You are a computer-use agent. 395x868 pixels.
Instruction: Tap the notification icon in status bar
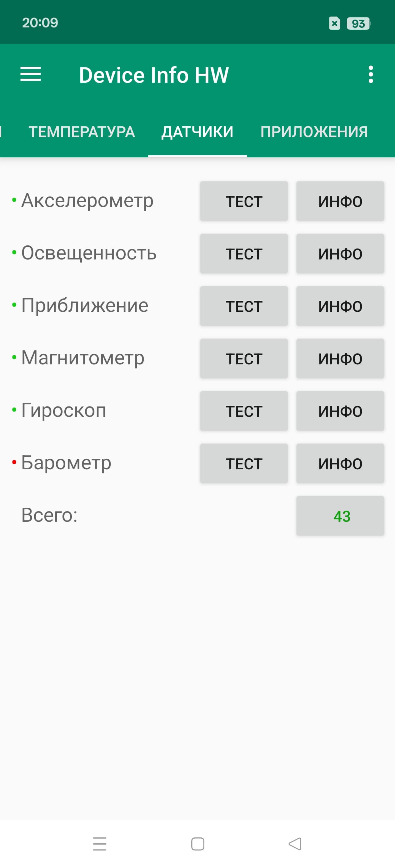334,24
